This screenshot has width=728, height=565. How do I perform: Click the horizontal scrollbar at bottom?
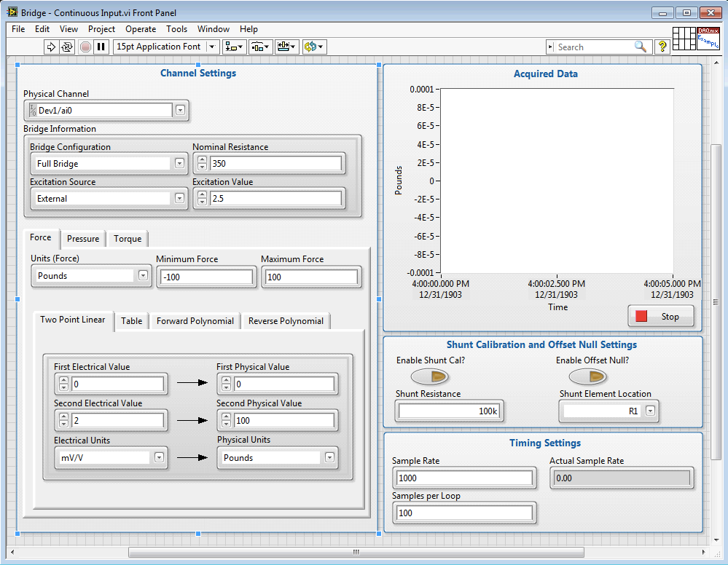[x=356, y=552]
